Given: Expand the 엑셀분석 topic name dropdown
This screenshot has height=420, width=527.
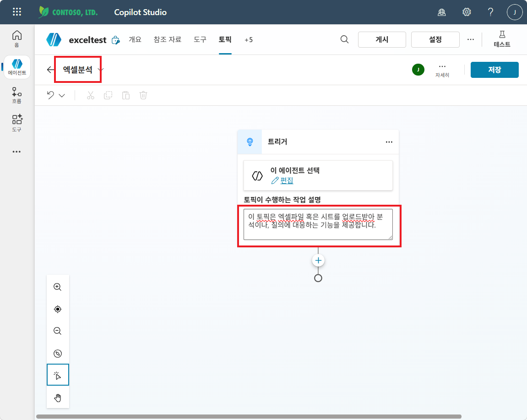Looking at the screenshot, I should [100, 70].
